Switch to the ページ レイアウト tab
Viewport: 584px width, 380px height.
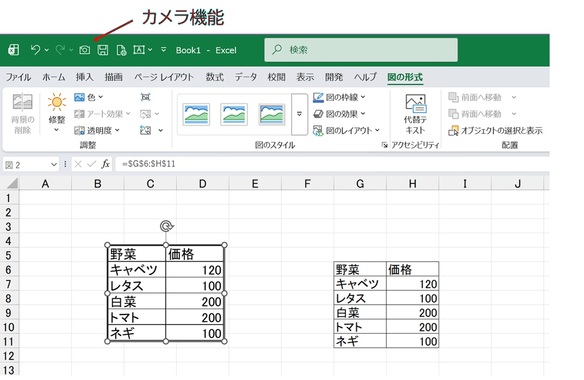[x=164, y=77]
